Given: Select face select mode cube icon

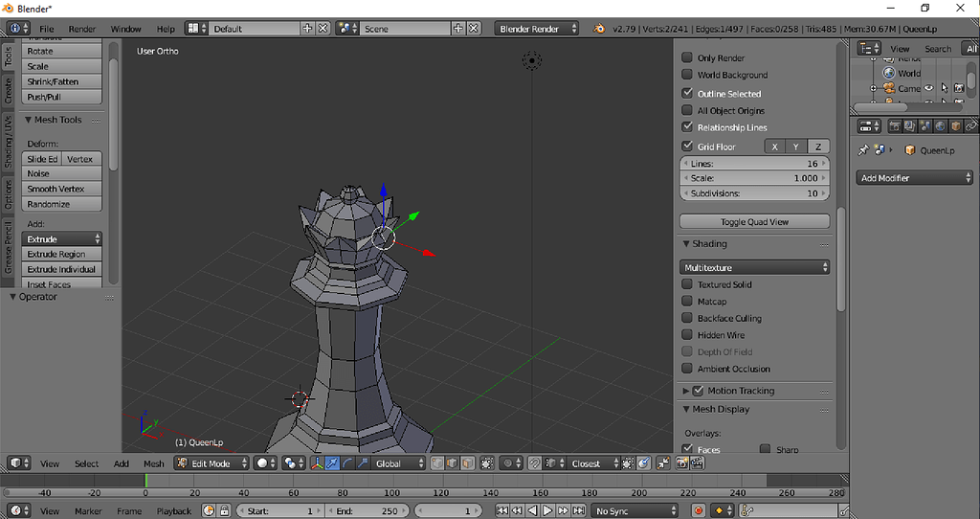Looking at the screenshot, I should (466, 463).
